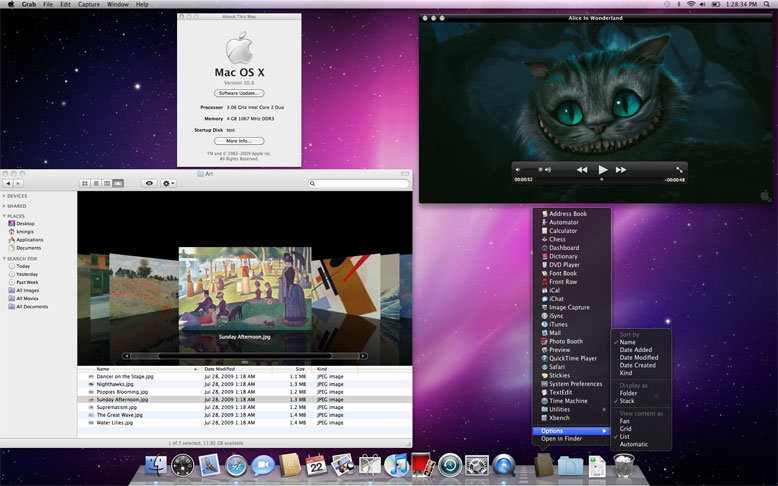
Task: Switch Finder to column view
Action: point(107,184)
